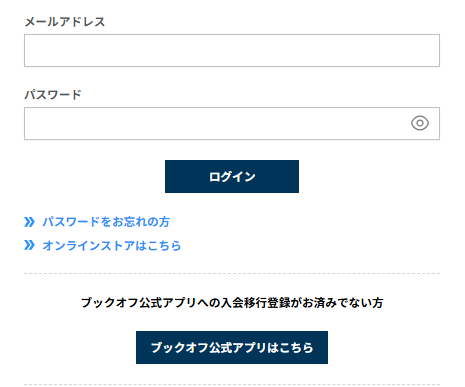465x387 pixels.
Task: Click the double-chevron icon beside パスワードをお忘れの方
Action: pyautogui.click(x=29, y=222)
